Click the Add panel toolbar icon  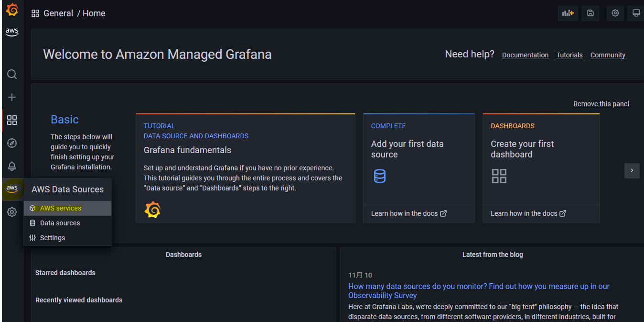(x=568, y=13)
